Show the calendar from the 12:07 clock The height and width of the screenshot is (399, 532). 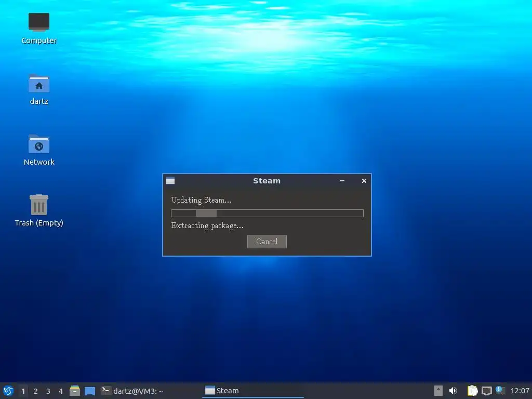520,391
